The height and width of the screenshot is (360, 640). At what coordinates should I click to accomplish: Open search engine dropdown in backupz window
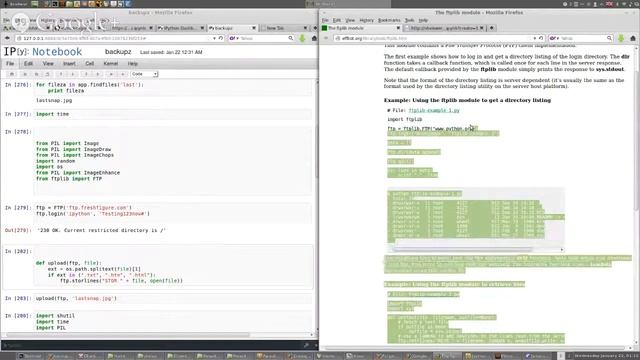(233, 38)
